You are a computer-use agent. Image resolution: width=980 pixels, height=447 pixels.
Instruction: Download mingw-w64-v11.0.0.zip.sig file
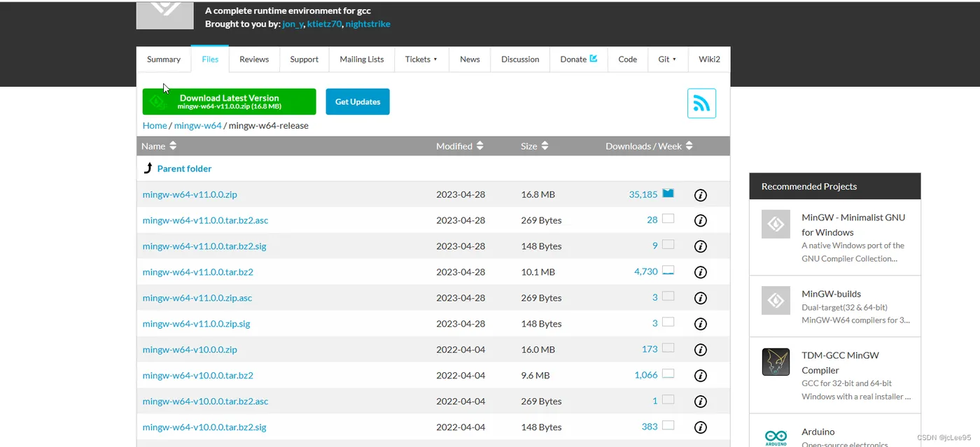click(x=196, y=324)
